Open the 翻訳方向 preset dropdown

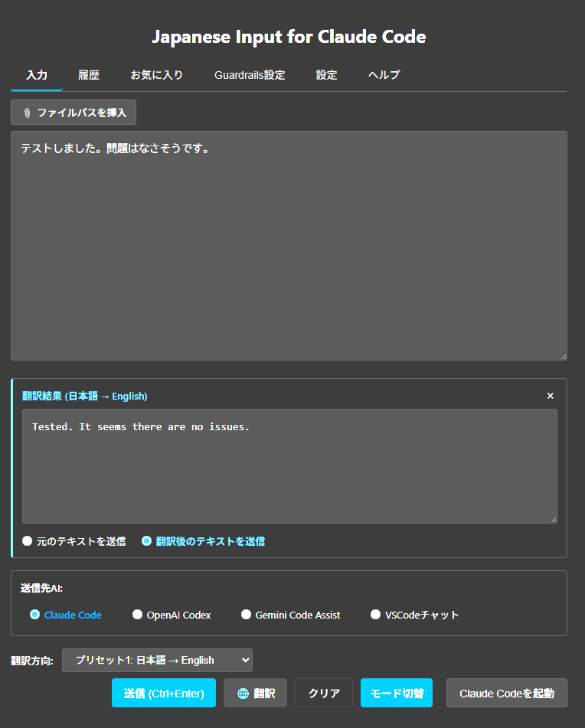[158, 660]
